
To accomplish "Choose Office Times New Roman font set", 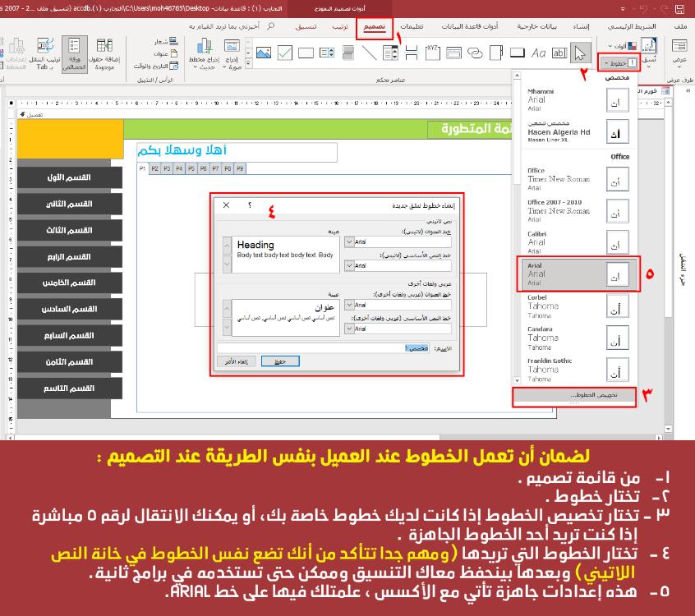I will coord(578,179).
